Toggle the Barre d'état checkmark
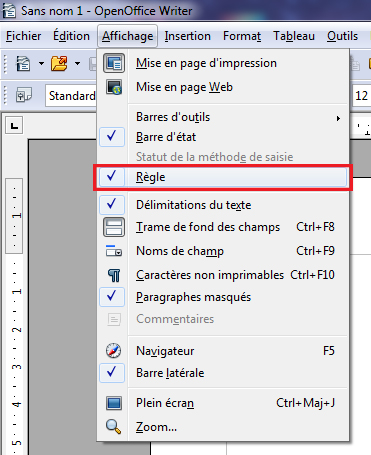The height and width of the screenshot is (455, 371). tap(112, 137)
